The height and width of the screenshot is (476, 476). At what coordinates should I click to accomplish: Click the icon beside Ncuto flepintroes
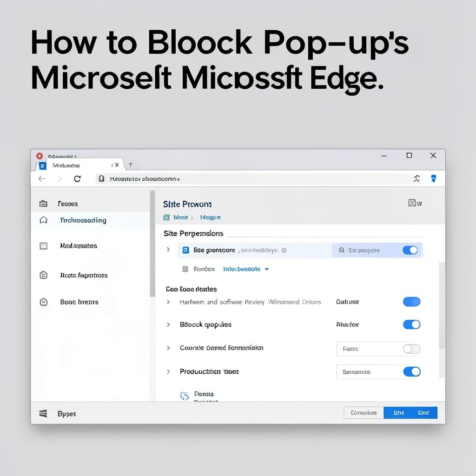(x=44, y=275)
